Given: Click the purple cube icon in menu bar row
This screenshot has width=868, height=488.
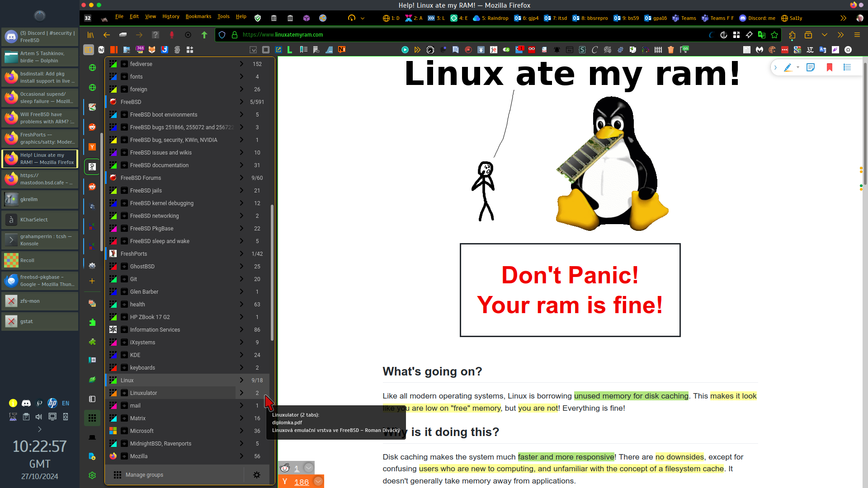Looking at the screenshot, I should point(307,18).
